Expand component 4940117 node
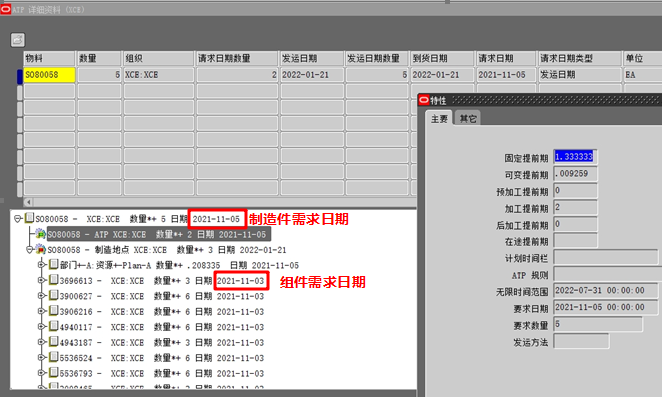The height and width of the screenshot is (397, 662). pyautogui.click(x=41, y=326)
